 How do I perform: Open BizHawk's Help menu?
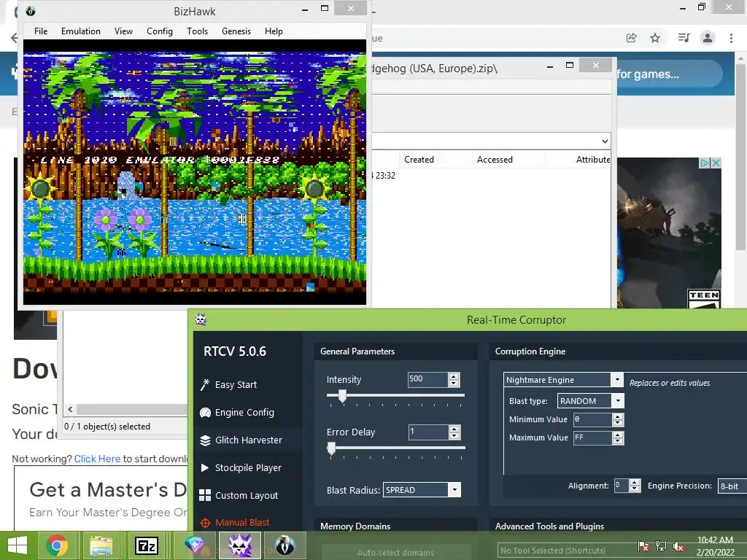274,31
